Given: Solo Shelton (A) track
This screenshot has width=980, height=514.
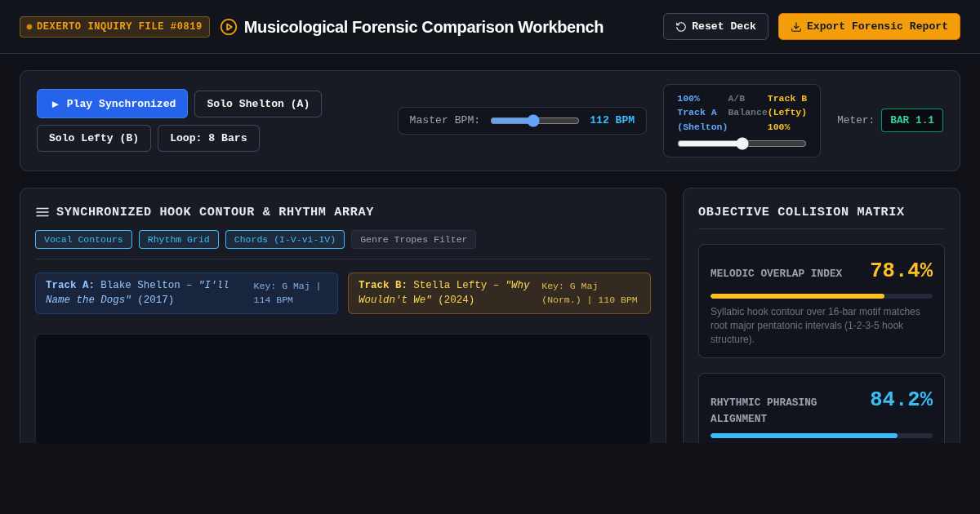Looking at the screenshot, I should click(258, 104).
